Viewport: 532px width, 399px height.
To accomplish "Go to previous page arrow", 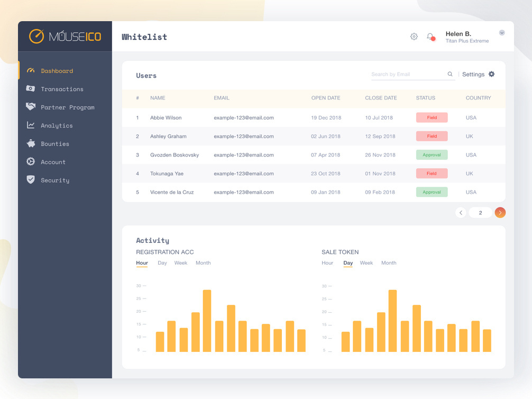I will tap(461, 213).
